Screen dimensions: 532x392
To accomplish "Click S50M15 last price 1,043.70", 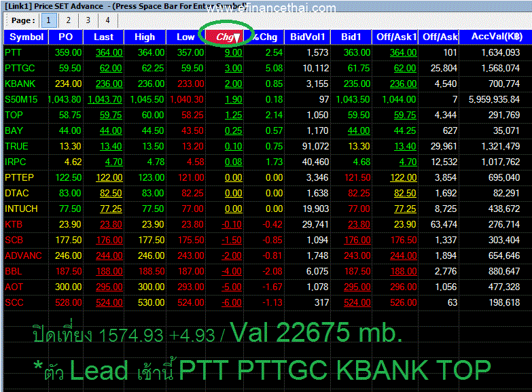I will [105, 99].
